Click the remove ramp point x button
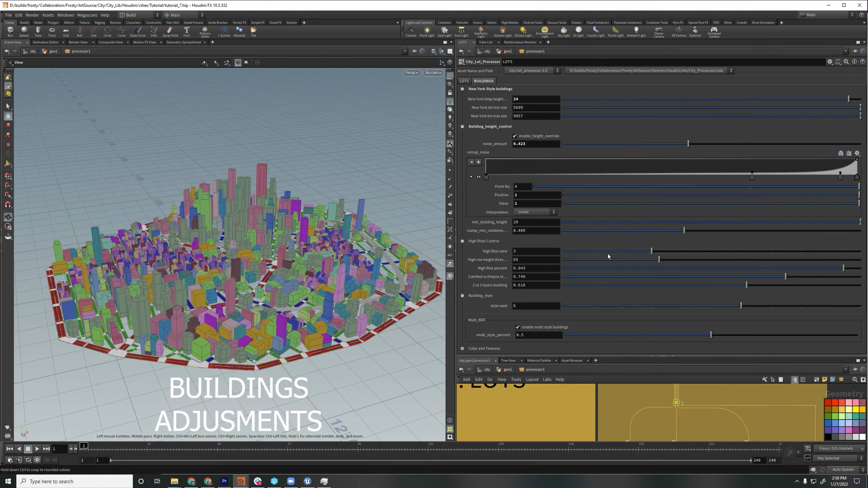Viewport: 868px width, 488px height. pos(471,162)
